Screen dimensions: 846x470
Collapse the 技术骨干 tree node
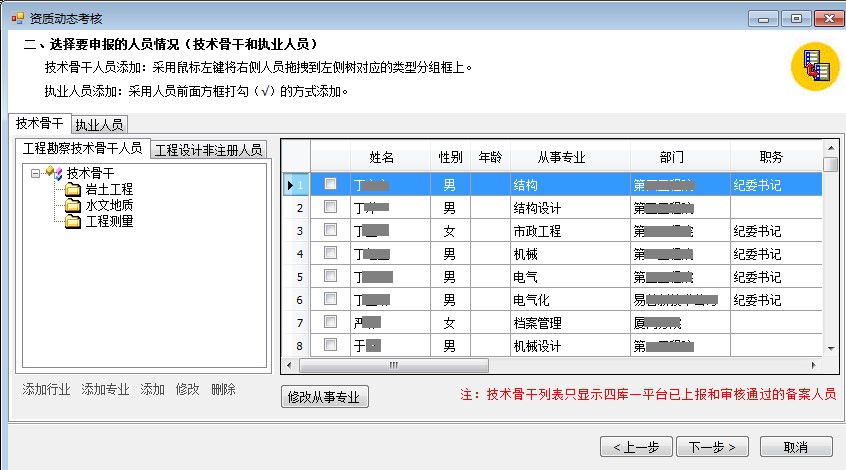pos(36,173)
